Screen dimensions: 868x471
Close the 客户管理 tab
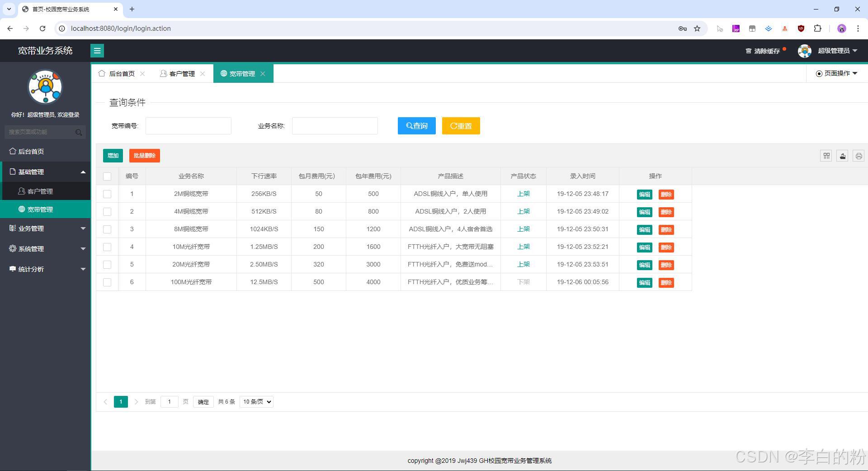pyautogui.click(x=203, y=74)
